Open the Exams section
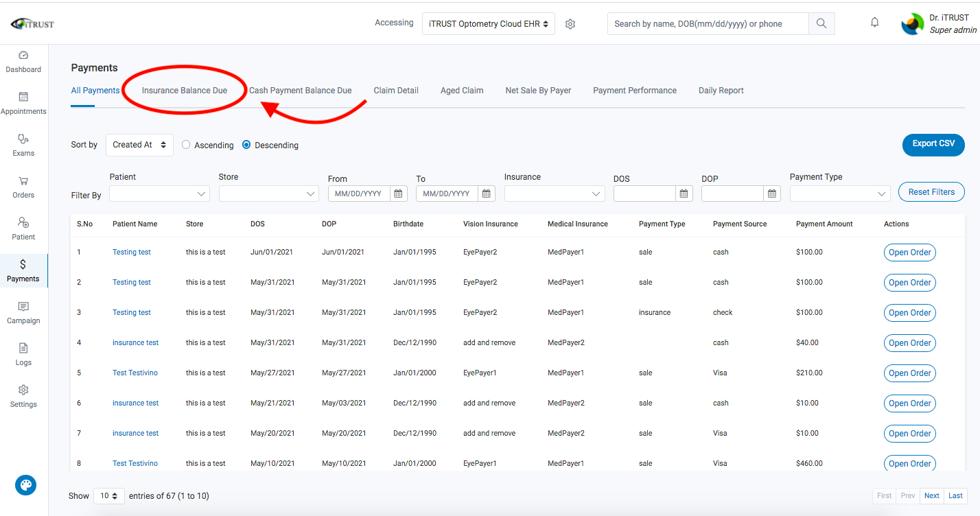This screenshot has height=516, width=980. (x=23, y=144)
